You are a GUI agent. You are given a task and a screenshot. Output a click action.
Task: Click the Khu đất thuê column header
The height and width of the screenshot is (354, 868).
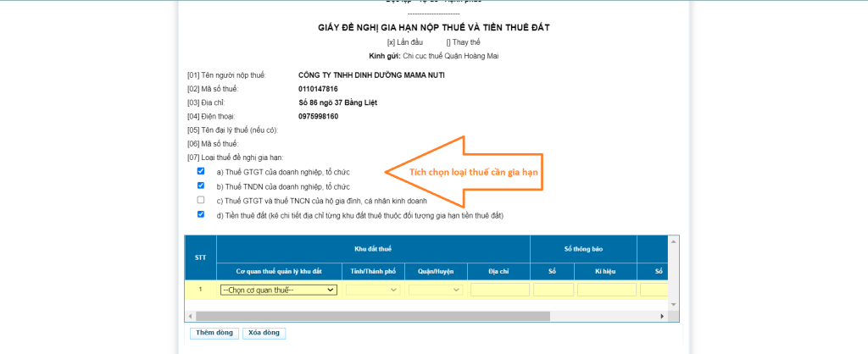(373, 249)
